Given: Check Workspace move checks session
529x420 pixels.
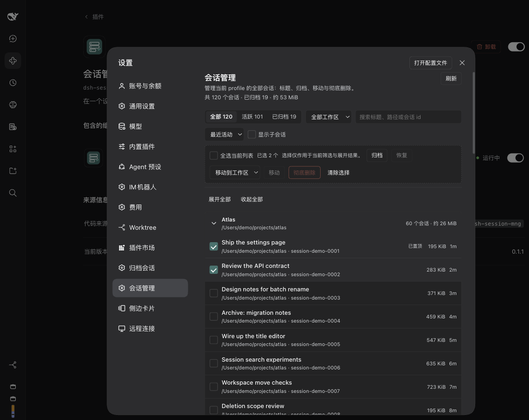Looking at the screenshot, I should click(213, 386).
